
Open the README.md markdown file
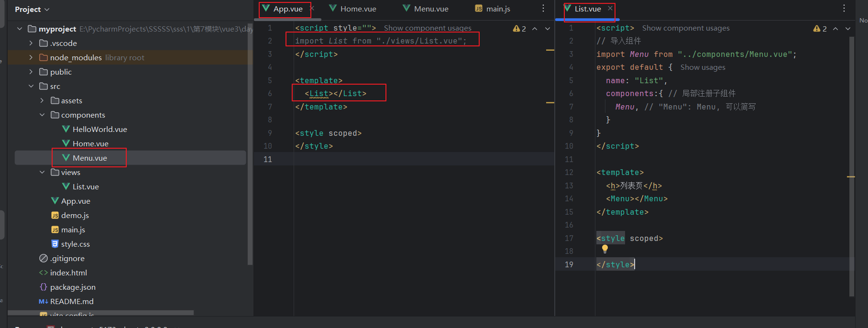tap(72, 301)
